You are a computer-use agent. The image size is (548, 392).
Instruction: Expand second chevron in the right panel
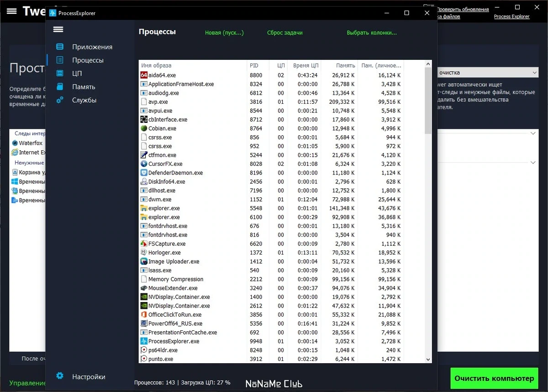(x=533, y=163)
